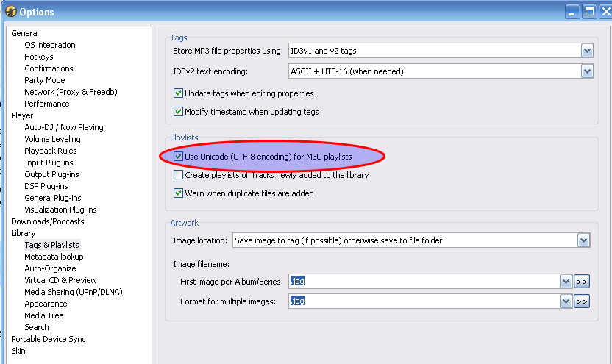Select Party Mode options
This screenshot has width=612, height=364.
coord(44,80)
